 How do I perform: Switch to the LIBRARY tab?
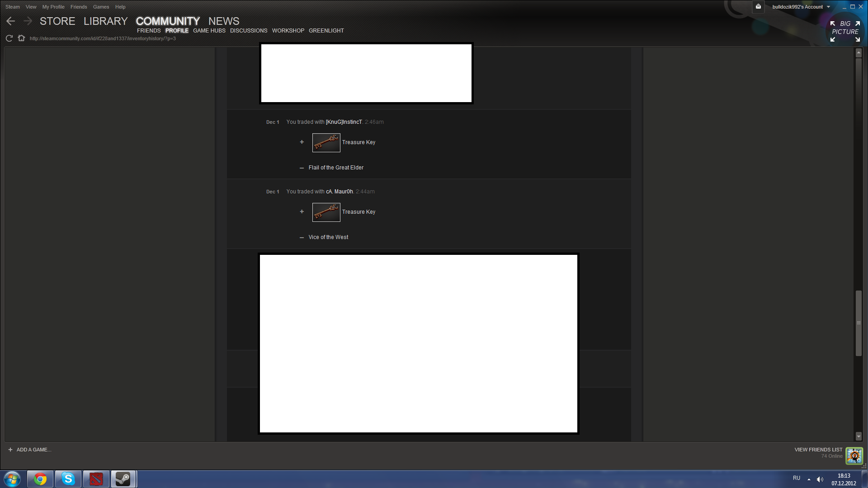(x=105, y=21)
